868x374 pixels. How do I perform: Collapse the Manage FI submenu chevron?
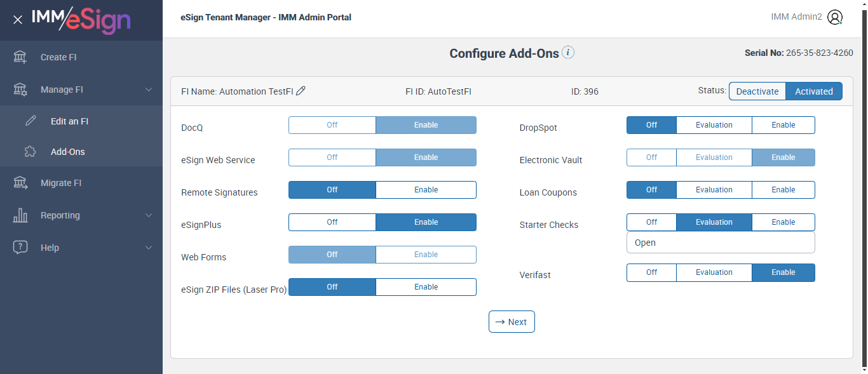coord(149,90)
